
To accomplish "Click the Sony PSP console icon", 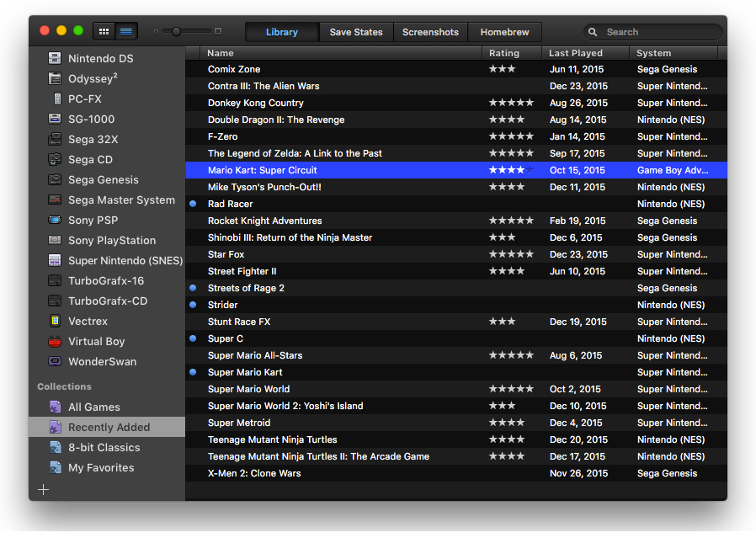I will click(x=55, y=221).
